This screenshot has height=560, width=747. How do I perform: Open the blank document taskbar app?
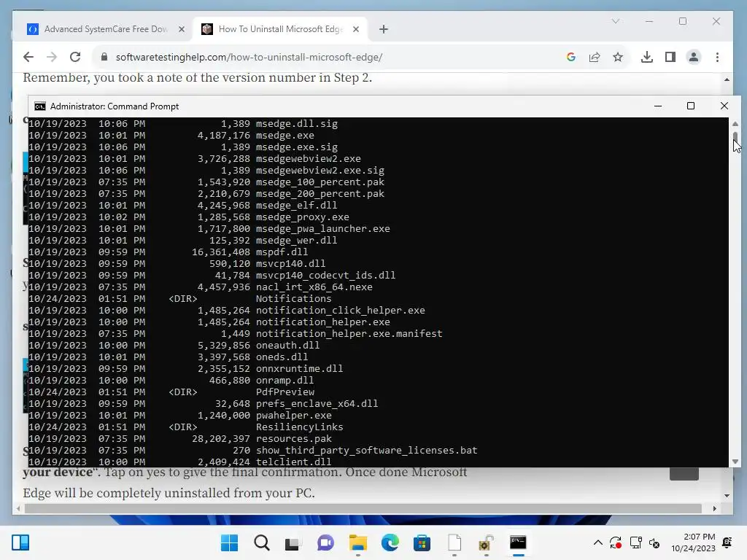coord(454,542)
